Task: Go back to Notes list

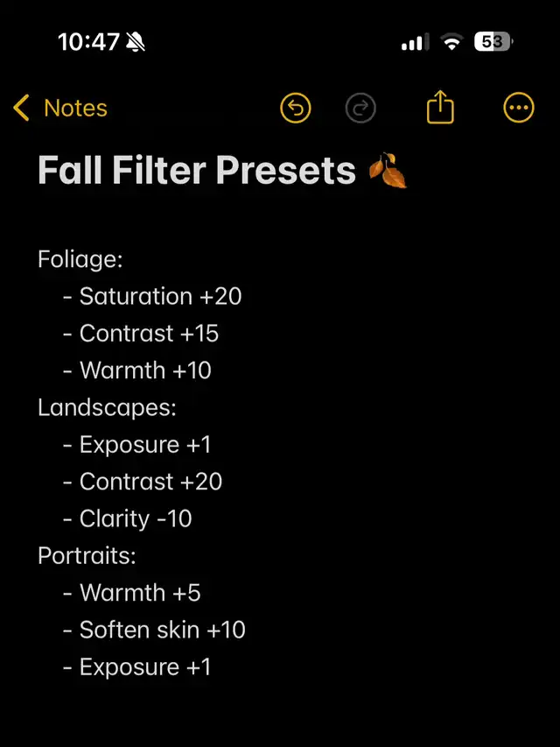Action: coord(75,109)
